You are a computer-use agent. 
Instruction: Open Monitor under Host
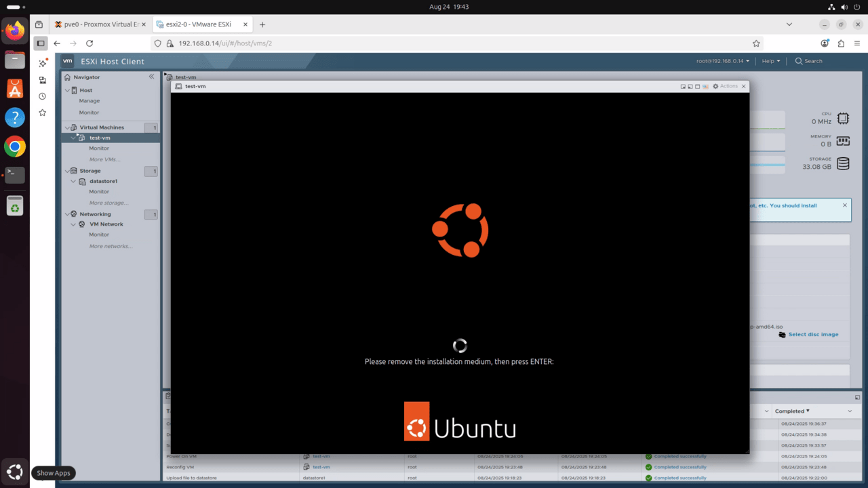tap(89, 113)
